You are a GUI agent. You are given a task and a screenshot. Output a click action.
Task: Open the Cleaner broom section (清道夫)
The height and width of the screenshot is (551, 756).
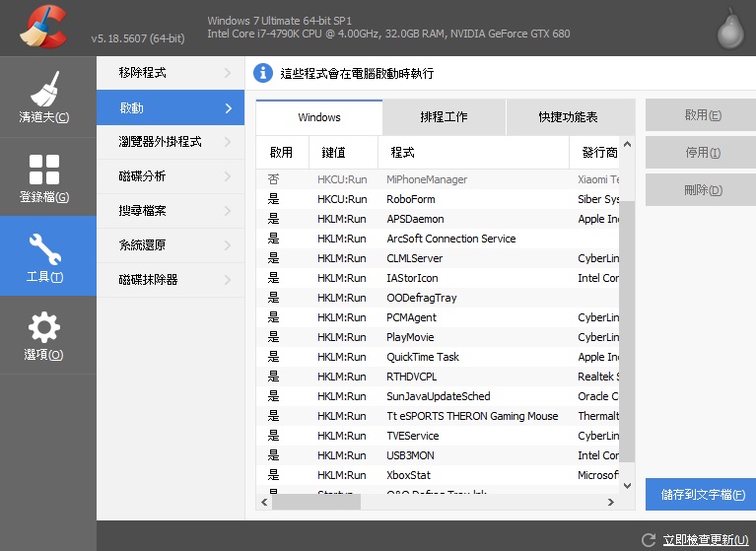point(44,97)
